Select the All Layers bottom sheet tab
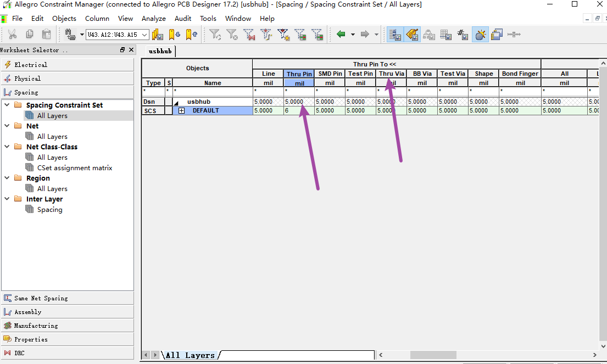The height and width of the screenshot is (364, 607). pyautogui.click(x=190, y=355)
